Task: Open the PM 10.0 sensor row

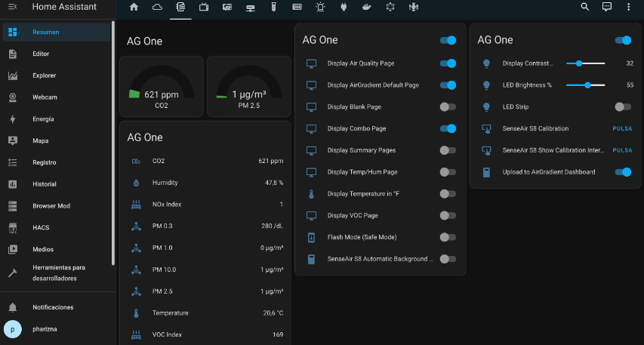Action: [205, 270]
